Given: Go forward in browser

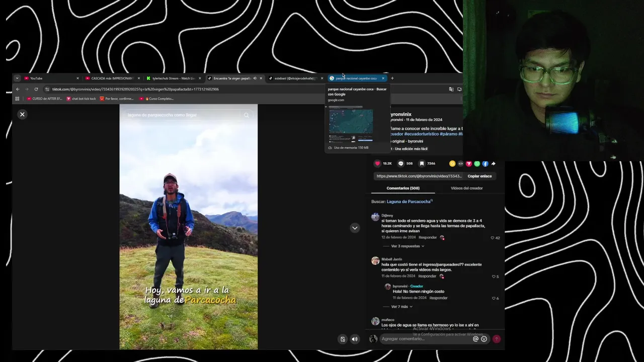Looking at the screenshot, I should tap(27, 89).
